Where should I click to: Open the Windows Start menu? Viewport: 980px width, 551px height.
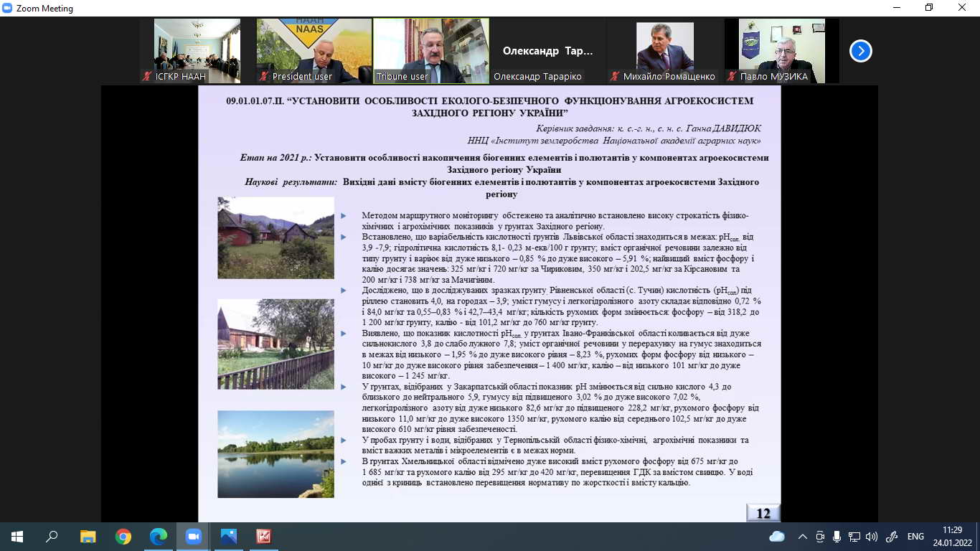pos(17,536)
